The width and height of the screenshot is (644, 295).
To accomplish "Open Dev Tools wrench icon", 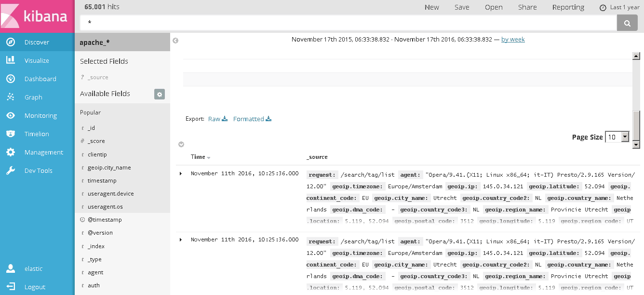I will (x=11, y=170).
